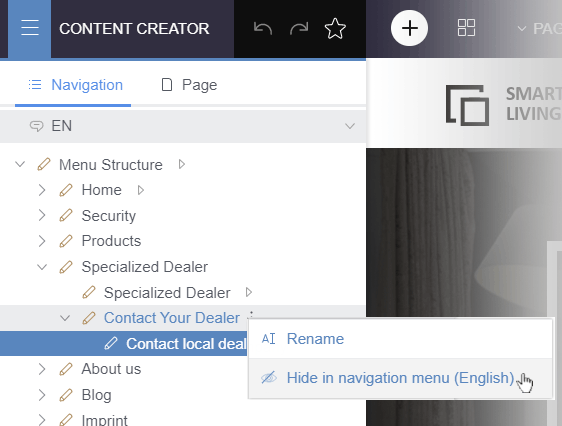Image resolution: width=562 pixels, height=426 pixels.
Task: Click pencil icon beside Products
Action: click(66, 241)
